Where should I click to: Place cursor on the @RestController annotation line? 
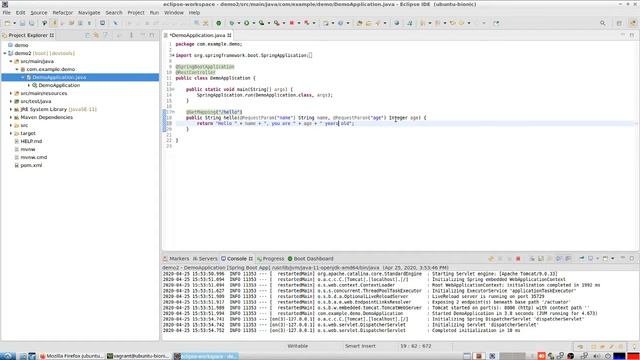coord(196,72)
